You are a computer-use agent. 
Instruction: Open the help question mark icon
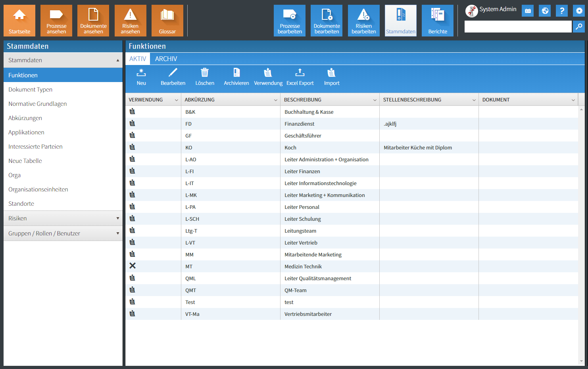pos(561,11)
